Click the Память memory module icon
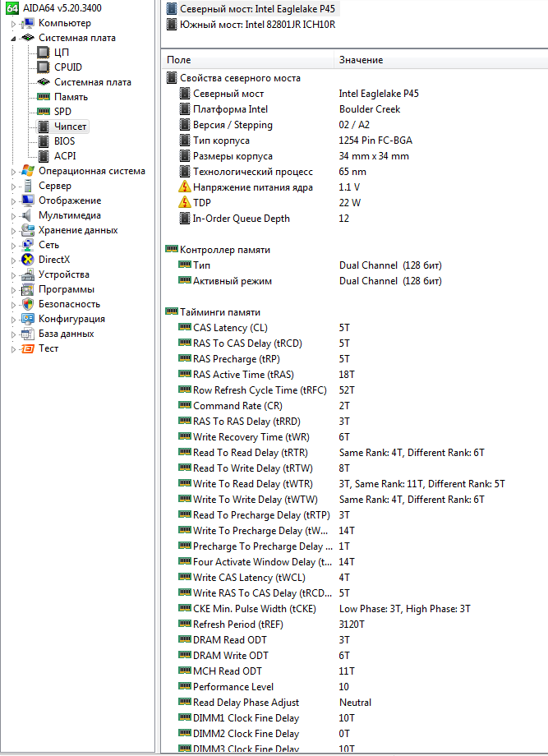Viewport: 548px width, 756px height. coord(44,97)
